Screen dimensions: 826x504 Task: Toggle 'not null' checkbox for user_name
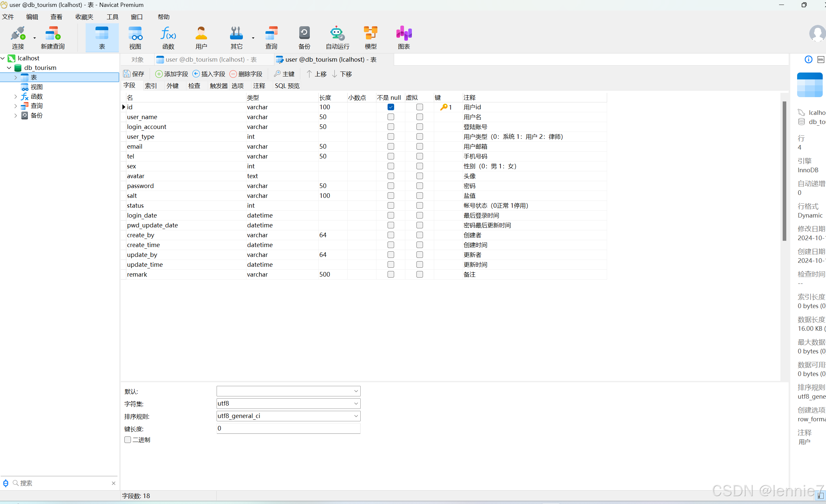coord(391,117)
